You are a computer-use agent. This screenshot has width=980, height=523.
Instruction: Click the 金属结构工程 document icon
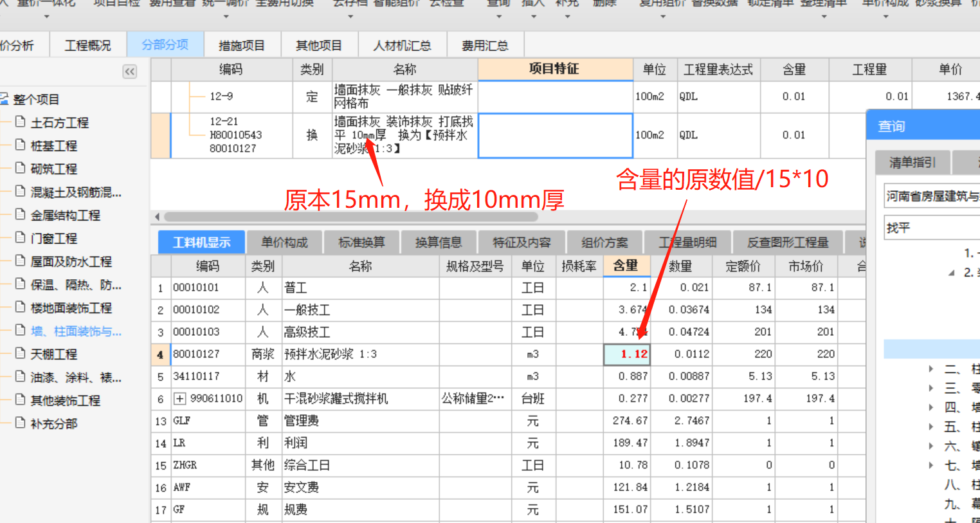pyautogui.click(x=20, y=214)
